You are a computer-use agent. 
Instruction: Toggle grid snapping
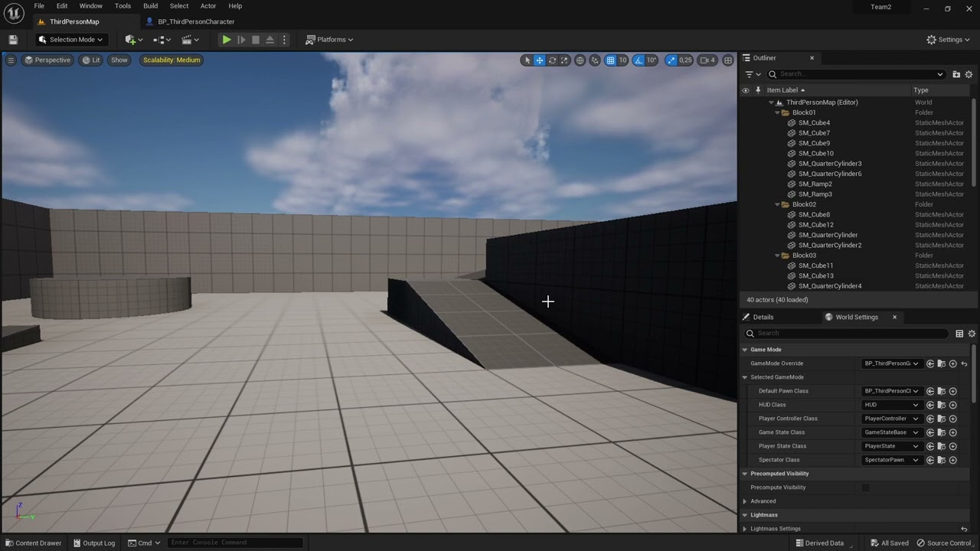tap(610, 60)
